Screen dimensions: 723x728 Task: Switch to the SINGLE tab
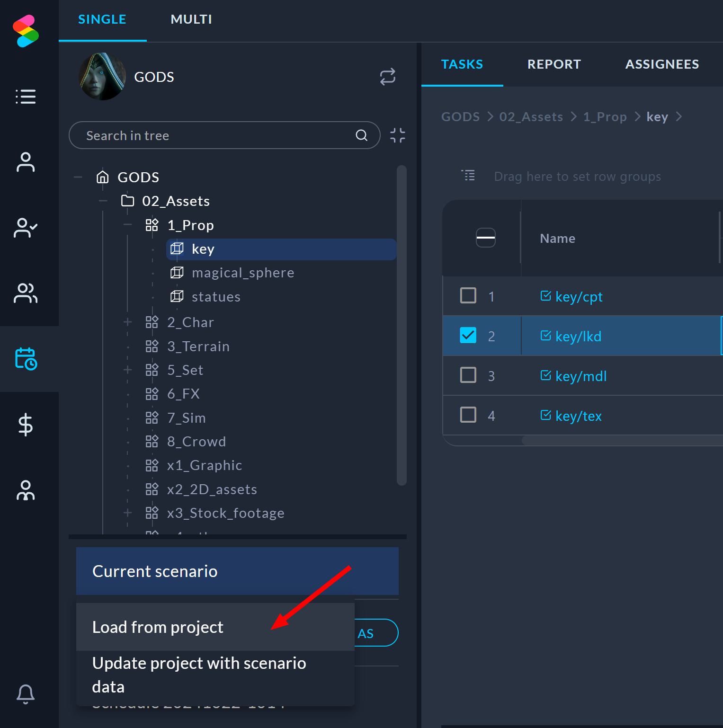click(102, 19)
